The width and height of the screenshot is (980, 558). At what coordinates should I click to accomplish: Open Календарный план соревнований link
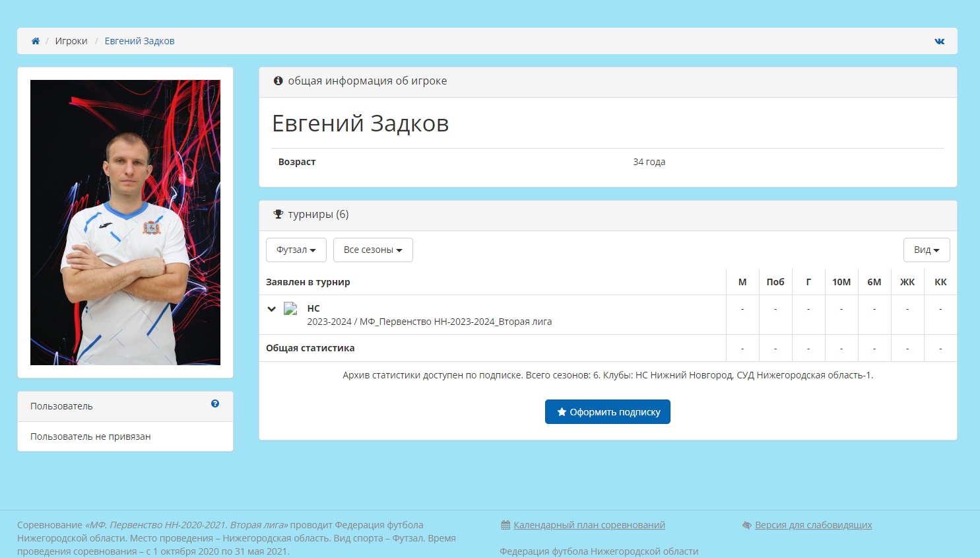click(589, 525)
